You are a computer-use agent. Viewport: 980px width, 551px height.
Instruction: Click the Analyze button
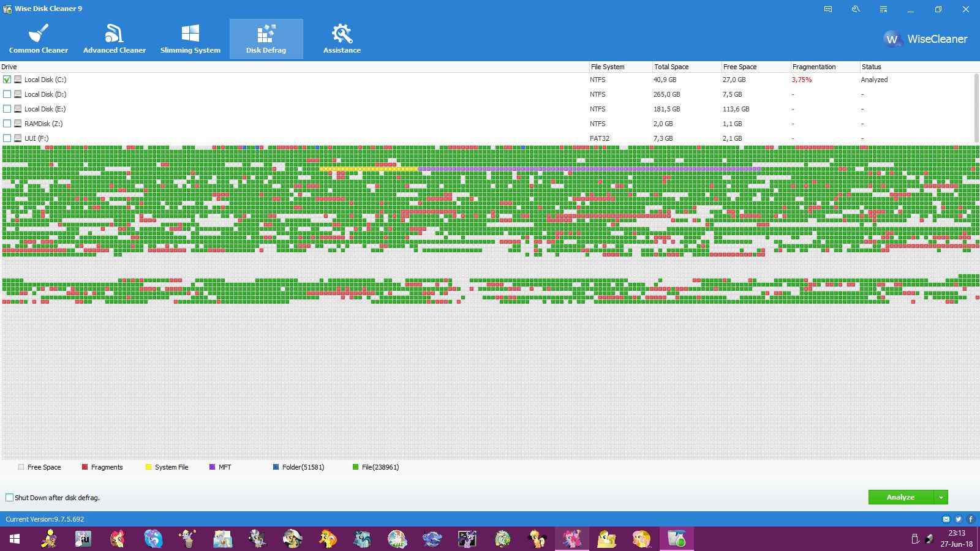pyautogui.click(x=901, y=498)
